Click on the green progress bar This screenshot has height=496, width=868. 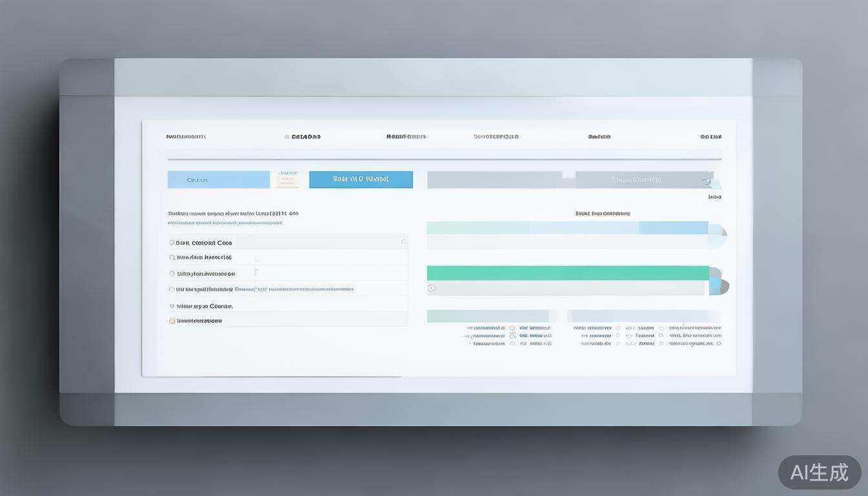568,273
